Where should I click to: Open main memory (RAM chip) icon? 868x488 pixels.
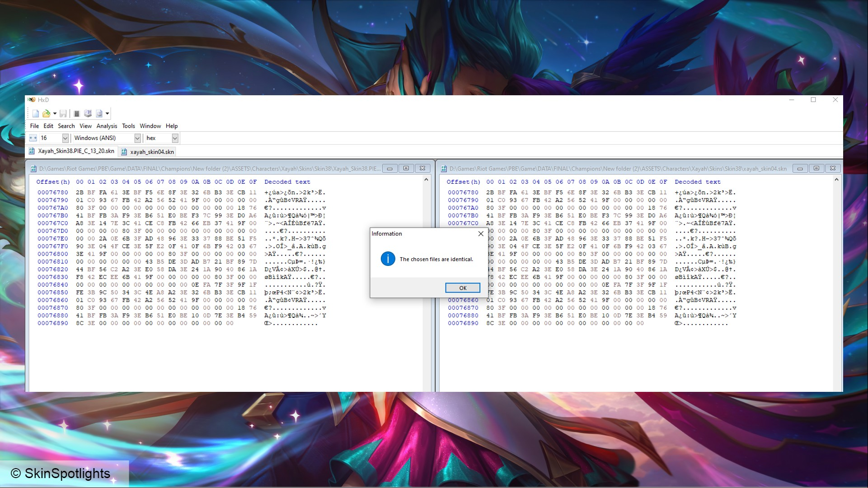tap(77, 113)
